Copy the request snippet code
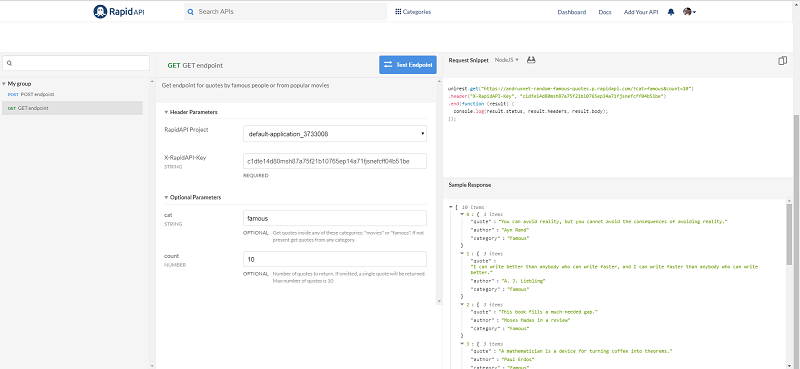Viewport: 800px width, 369px height. coord(783,61)
